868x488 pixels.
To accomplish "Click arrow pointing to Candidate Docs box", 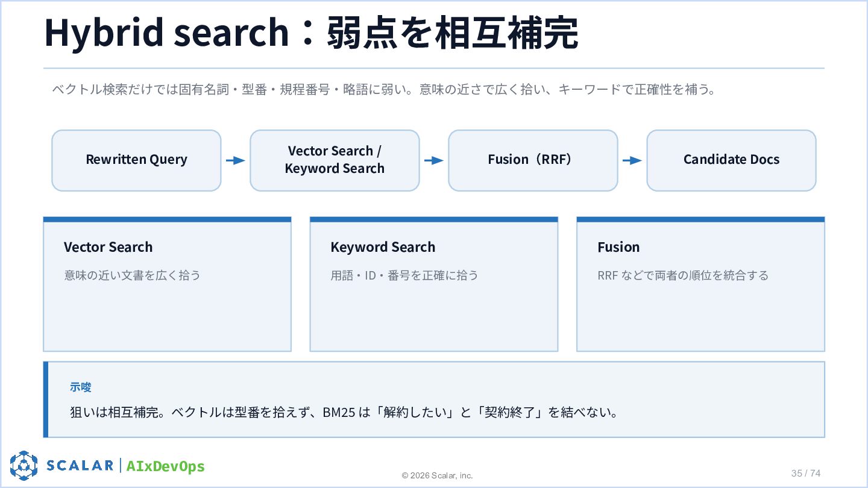I will 632,160.
